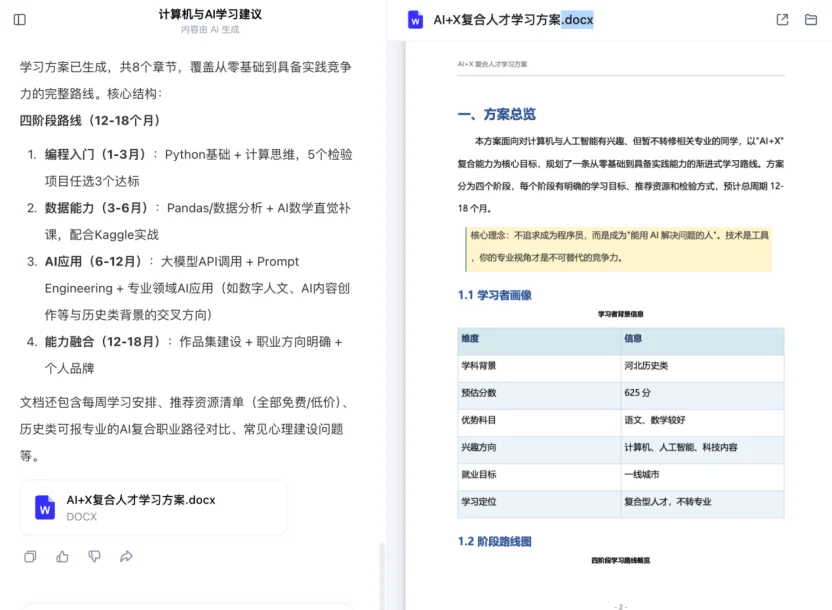Click DOCX label on attachment card

point(82,517)
